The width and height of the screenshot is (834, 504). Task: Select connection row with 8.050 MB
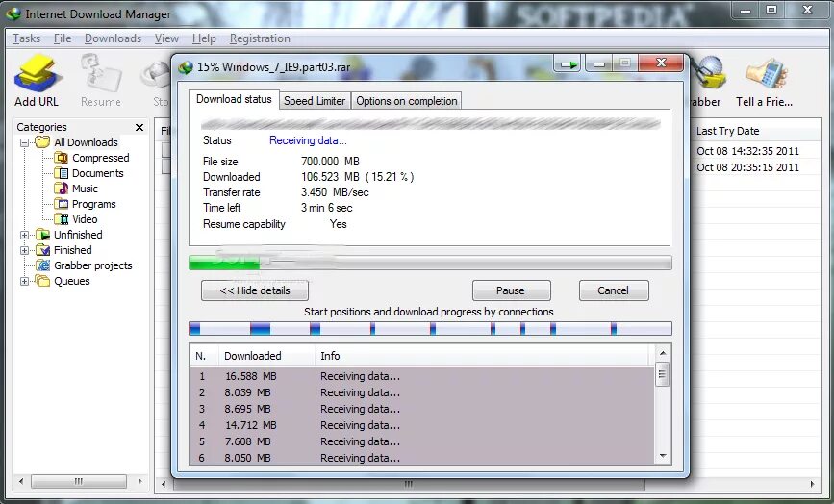point(421,458)
